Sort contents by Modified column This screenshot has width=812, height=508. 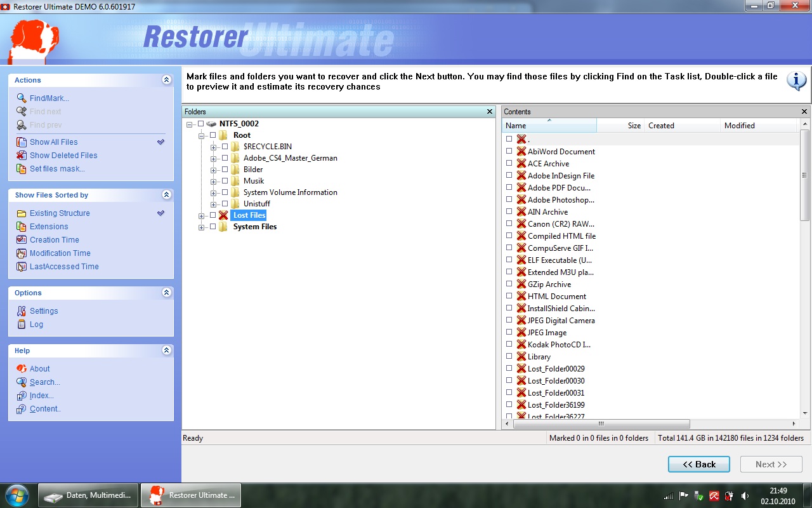(760, 126)
